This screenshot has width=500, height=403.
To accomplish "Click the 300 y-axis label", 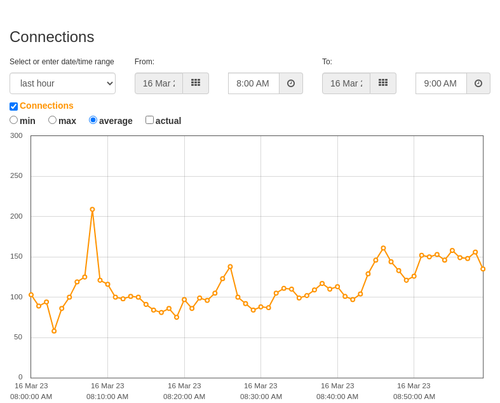I will [x=16, y=136].
